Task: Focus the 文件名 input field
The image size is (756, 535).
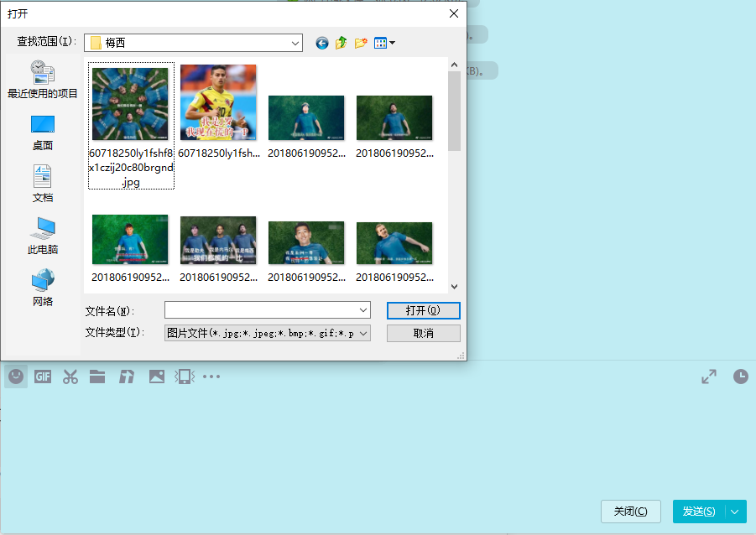Action: coord(261,310)
